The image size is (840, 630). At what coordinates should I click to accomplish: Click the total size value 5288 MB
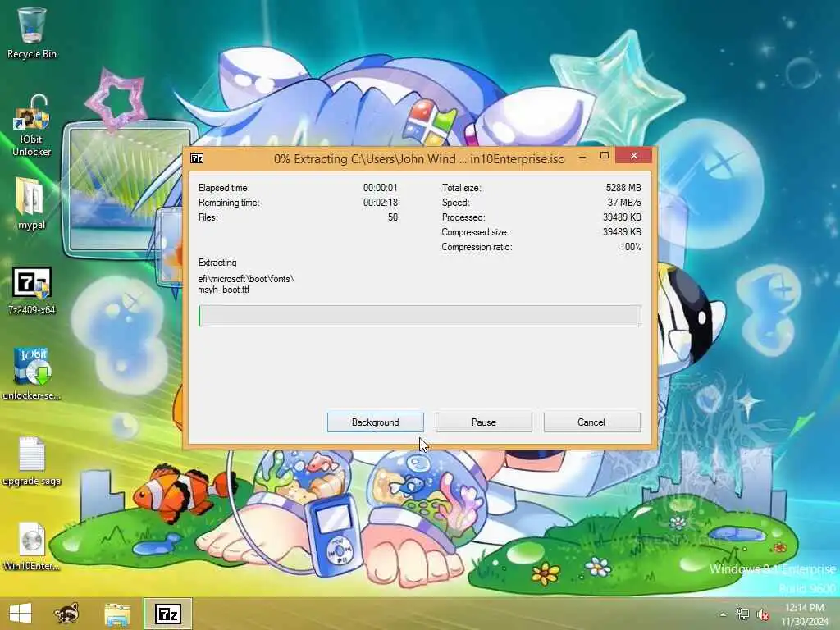[623, 188]
